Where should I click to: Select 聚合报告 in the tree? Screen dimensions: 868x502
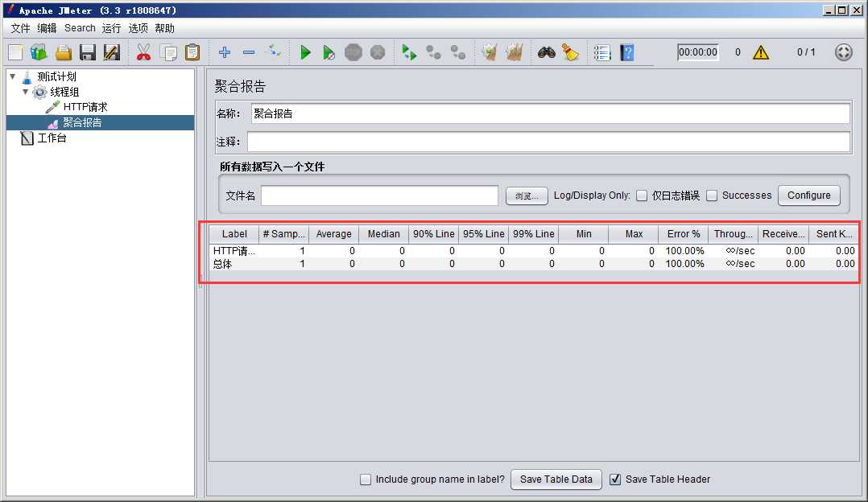pyautogui.click(x=82, y=123)
